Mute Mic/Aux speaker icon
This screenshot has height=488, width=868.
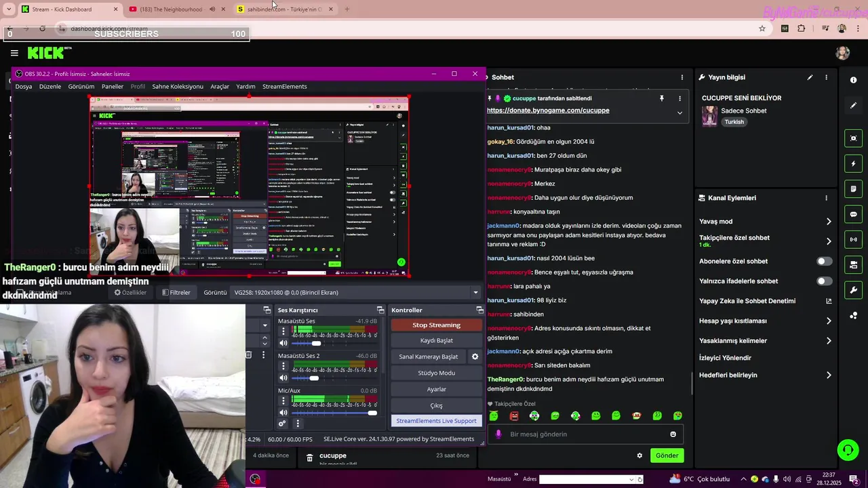point(283,412)
